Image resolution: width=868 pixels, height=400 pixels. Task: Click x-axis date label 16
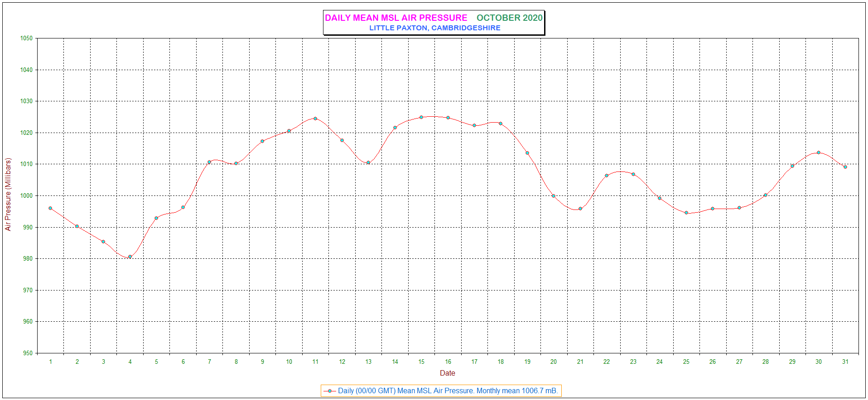448,362
